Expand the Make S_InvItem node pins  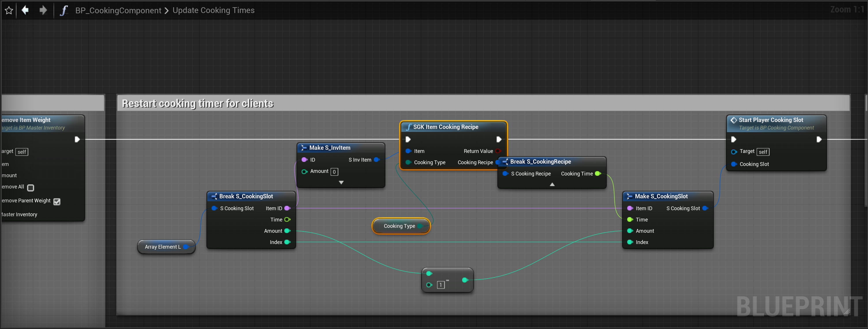click(x=341, y=182)
